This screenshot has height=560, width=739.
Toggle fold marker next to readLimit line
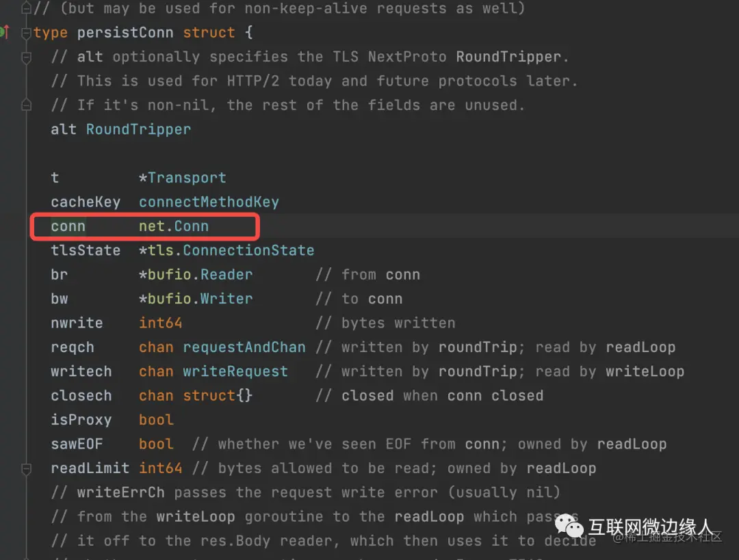(27, 468)
